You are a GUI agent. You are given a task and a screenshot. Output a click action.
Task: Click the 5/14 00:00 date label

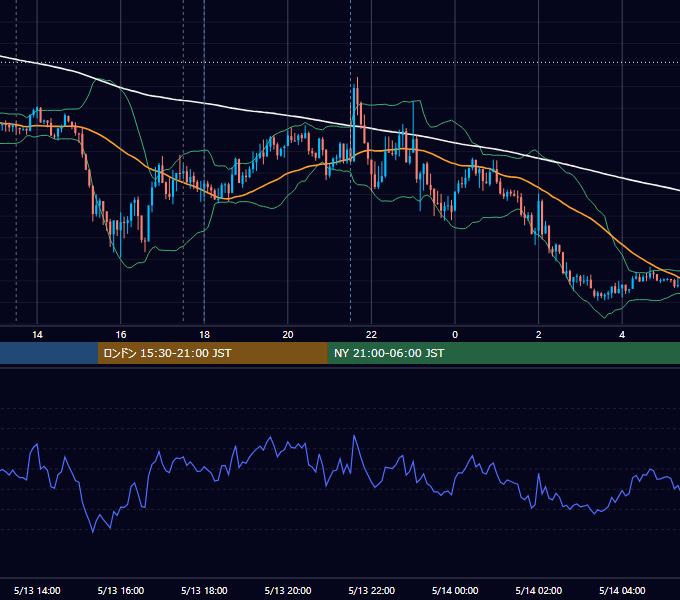click(x=455, y=590)
